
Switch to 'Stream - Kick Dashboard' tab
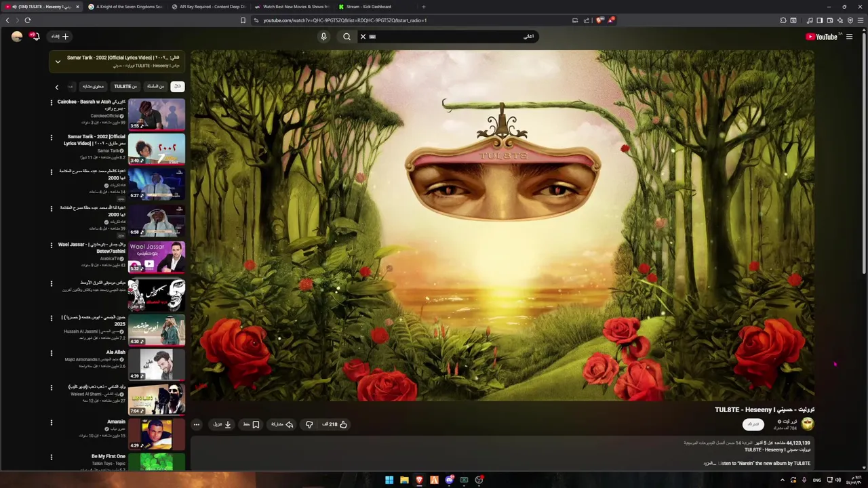coord(375,7)
